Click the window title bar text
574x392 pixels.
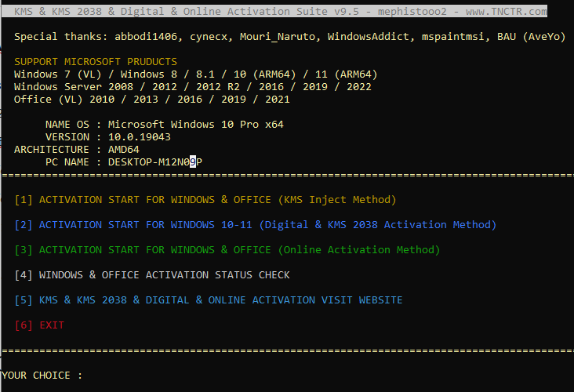point(281,11)
